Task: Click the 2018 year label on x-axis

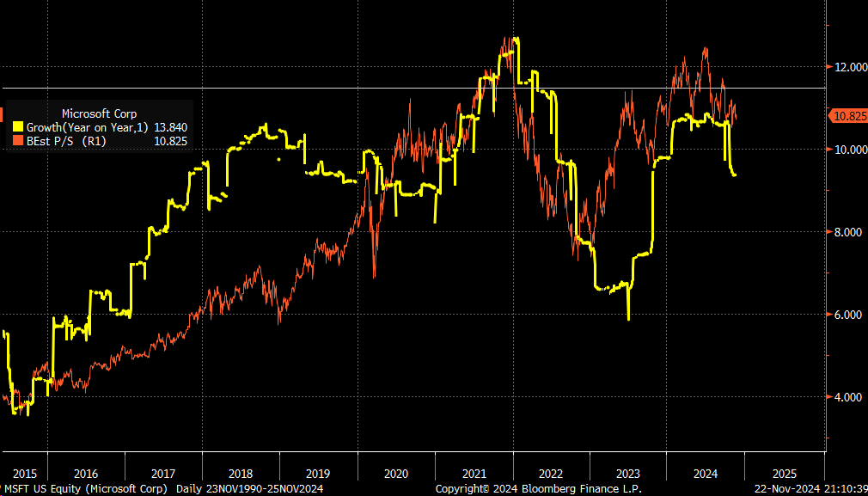Action: coord(241,474)
